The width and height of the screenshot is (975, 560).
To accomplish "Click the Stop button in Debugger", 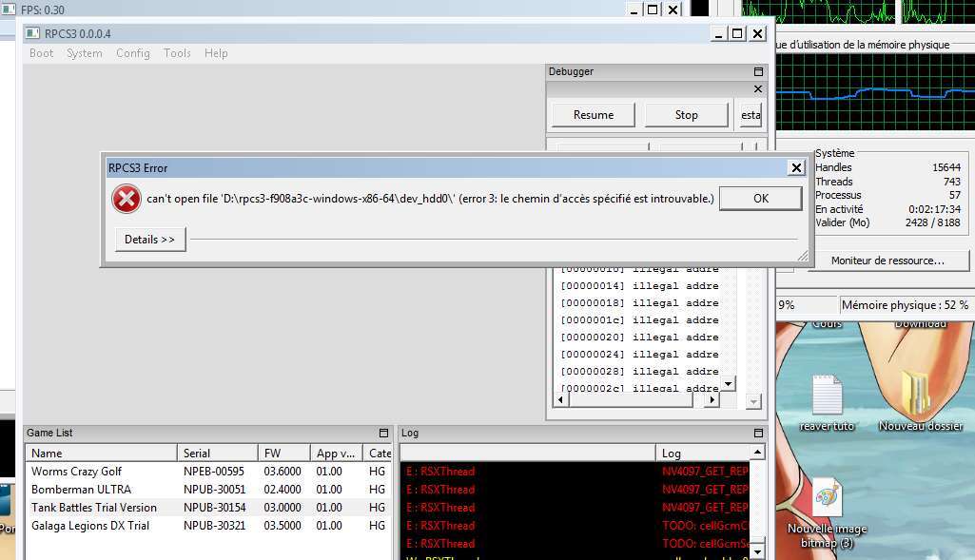I will (687, 115).
